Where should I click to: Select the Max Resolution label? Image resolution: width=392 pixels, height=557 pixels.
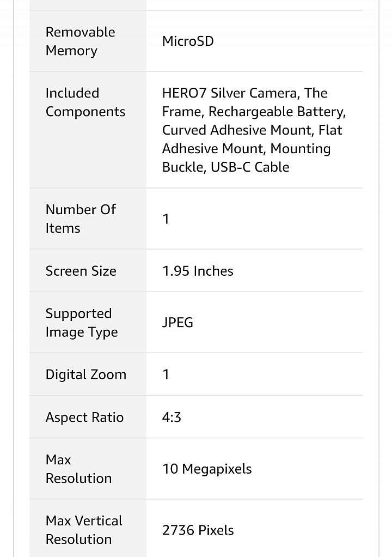(79, 469)
